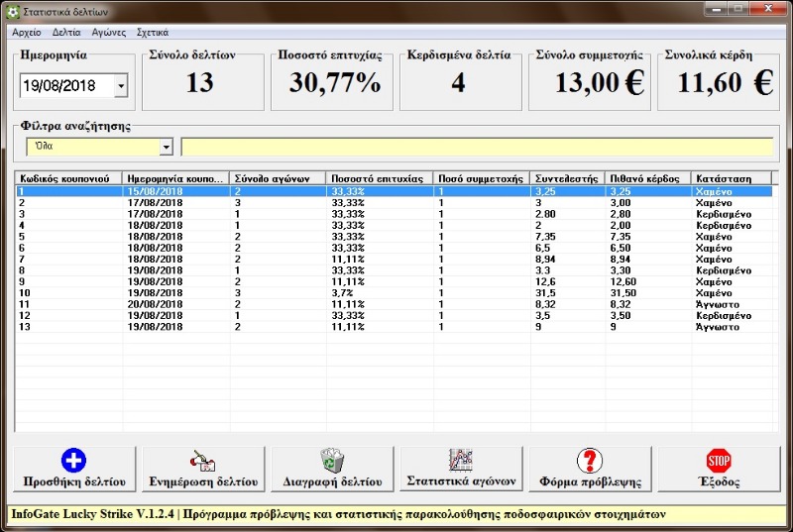Open the Αγώνες menu
This screenshot has width=793, height=532.
coord(109,32)
